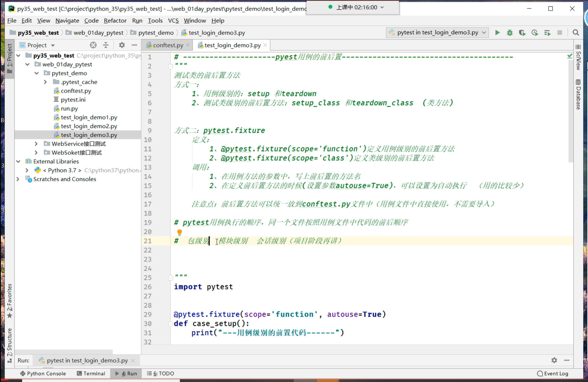Select test_login_demo2.py in project tree
The width and height of the screenshot is (588, 382).
pyautogui.click(x=89, y=126)
